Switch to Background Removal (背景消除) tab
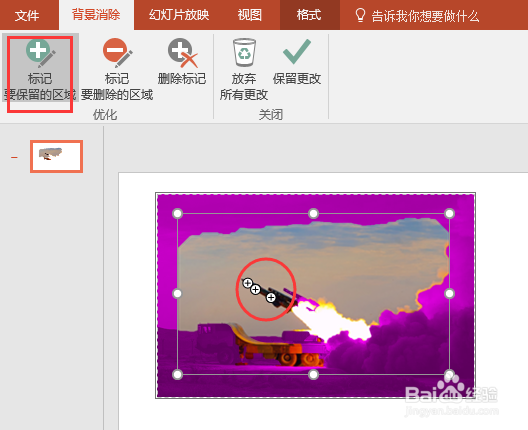This screenshot has width=528, height=430. click(x=96, y=15)
